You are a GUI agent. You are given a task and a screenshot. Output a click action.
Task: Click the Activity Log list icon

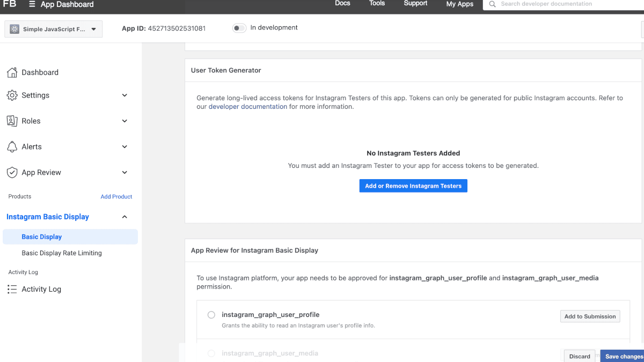pos(12,289)
